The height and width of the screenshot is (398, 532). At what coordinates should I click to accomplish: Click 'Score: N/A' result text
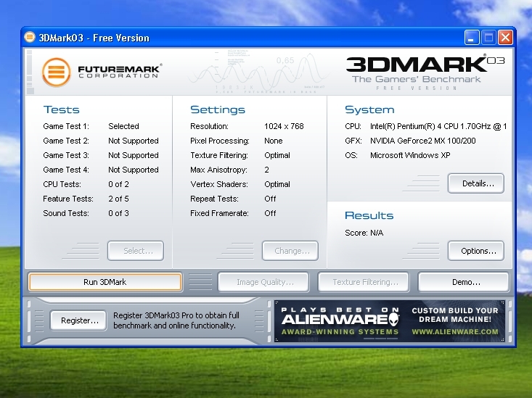click(x=364, y=233)
